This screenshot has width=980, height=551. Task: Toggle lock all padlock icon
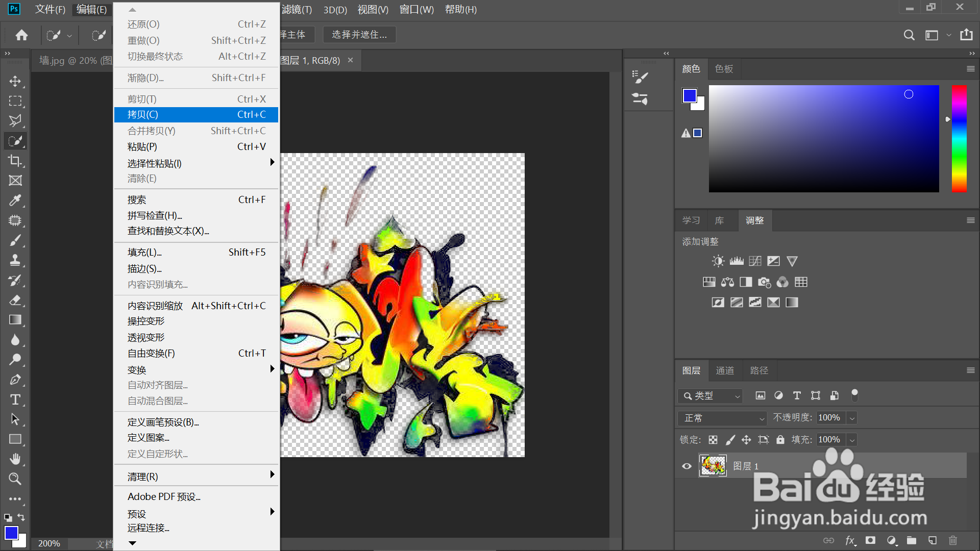coord(780,440)
